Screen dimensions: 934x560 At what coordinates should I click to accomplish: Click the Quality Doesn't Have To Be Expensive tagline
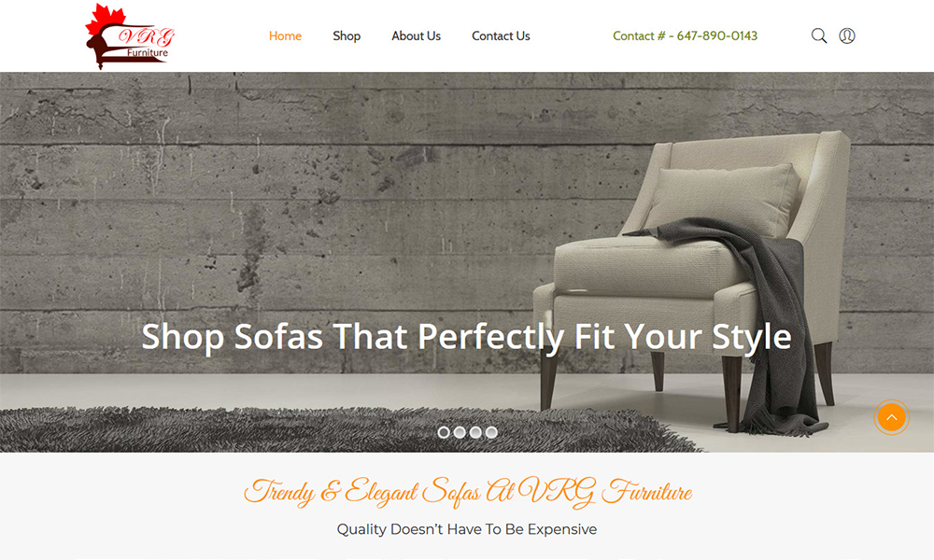[x=467, y=529]
